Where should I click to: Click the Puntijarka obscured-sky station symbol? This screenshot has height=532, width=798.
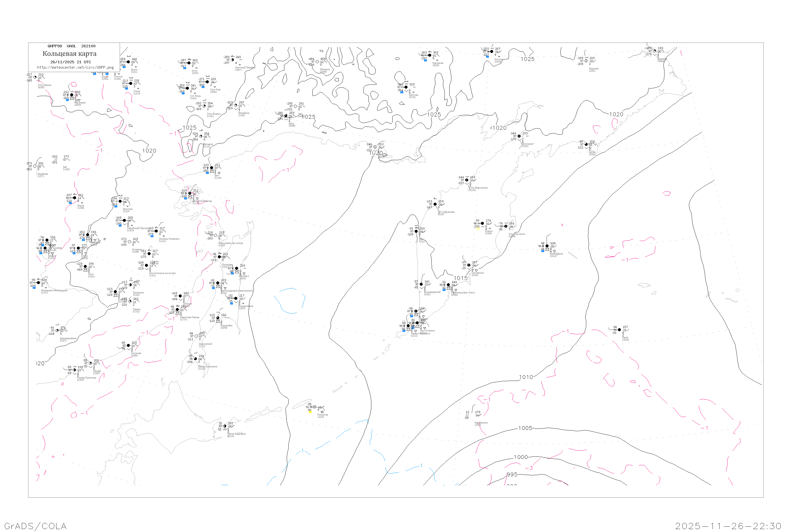click(x=314, y=407)
